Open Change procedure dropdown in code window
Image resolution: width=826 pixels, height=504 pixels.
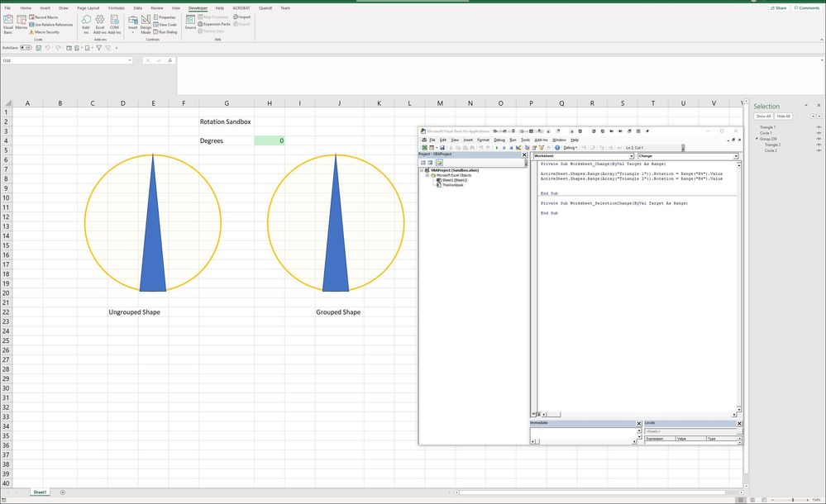click(x=736, y=156)
